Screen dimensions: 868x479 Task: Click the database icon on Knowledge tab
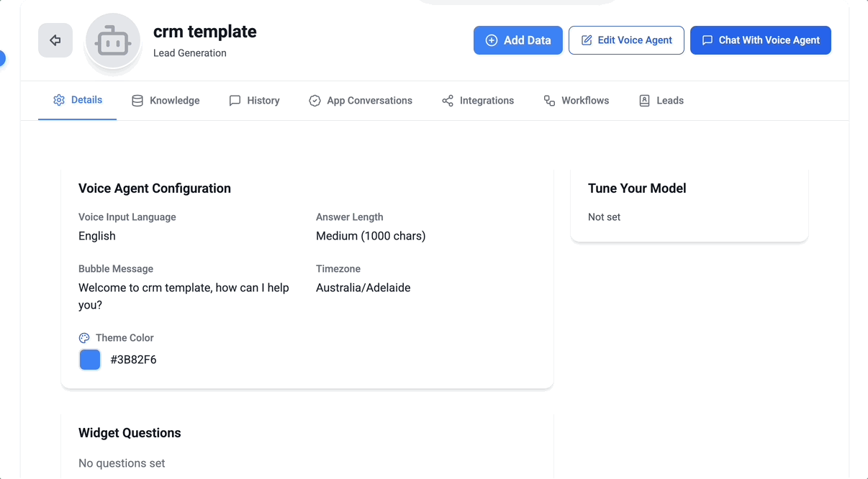coord(137,101)
